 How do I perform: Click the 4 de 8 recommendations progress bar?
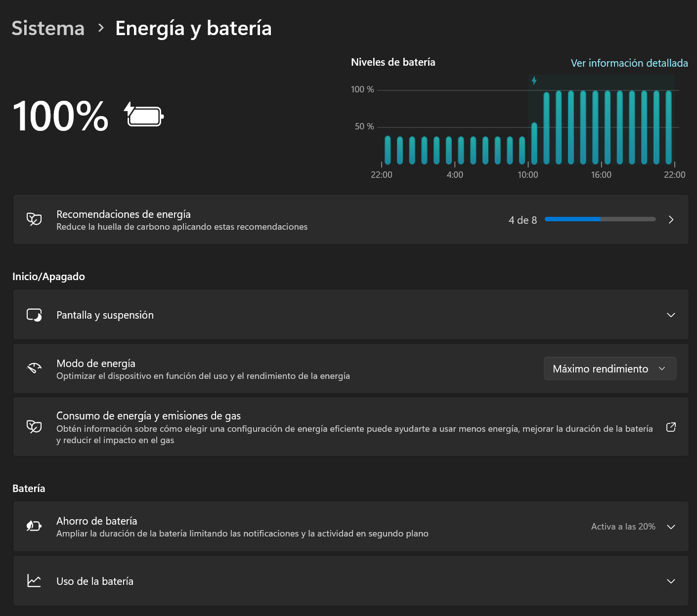point(600,219)
